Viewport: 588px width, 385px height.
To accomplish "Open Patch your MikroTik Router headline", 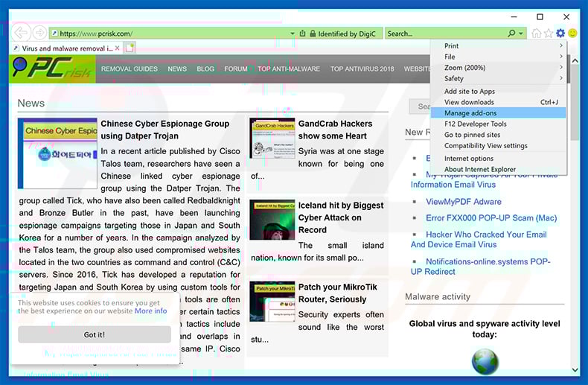I will click(337, 293).
